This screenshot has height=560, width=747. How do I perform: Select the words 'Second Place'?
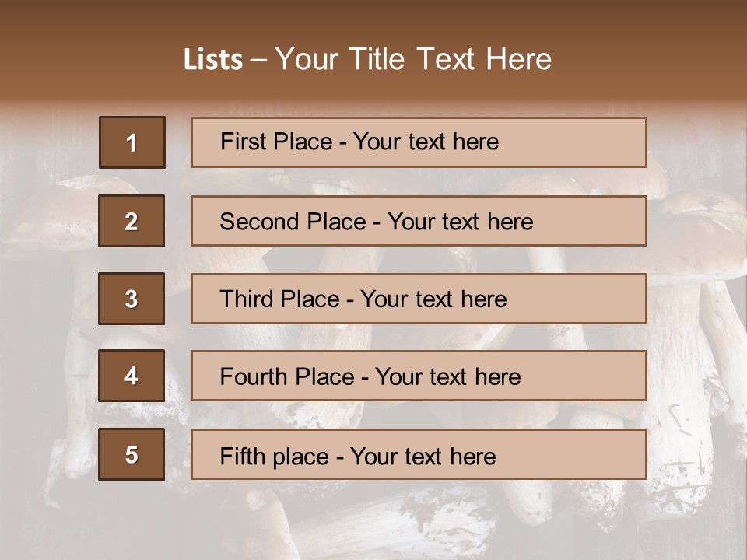(x=293, y=222)
